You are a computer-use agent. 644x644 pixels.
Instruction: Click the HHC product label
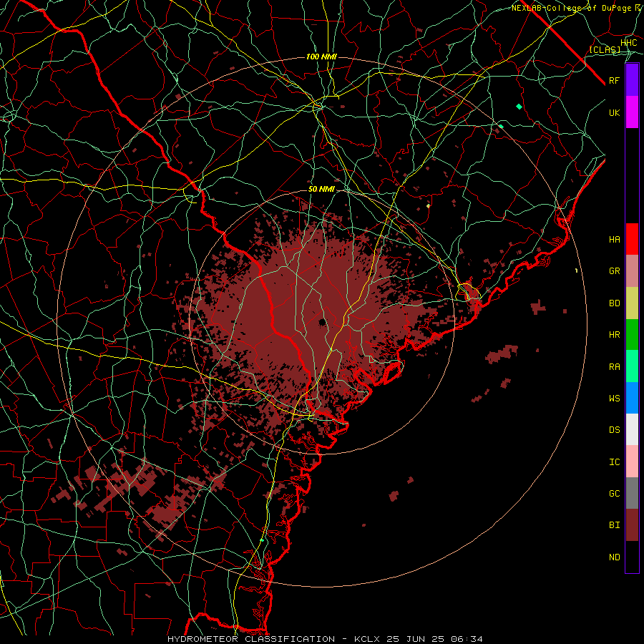pyautogui.click(x=628, y=43)
